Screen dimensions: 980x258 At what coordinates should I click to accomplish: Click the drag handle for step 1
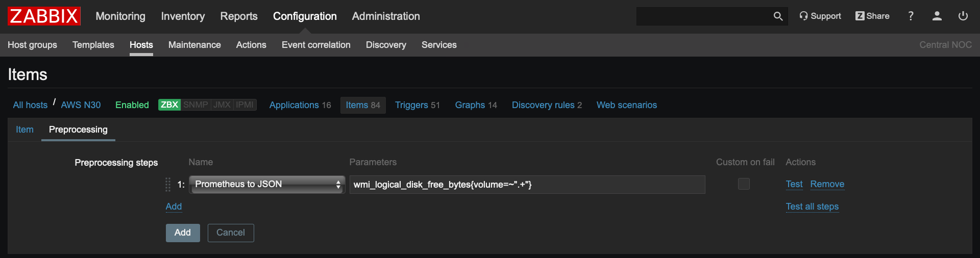[168, 185]
